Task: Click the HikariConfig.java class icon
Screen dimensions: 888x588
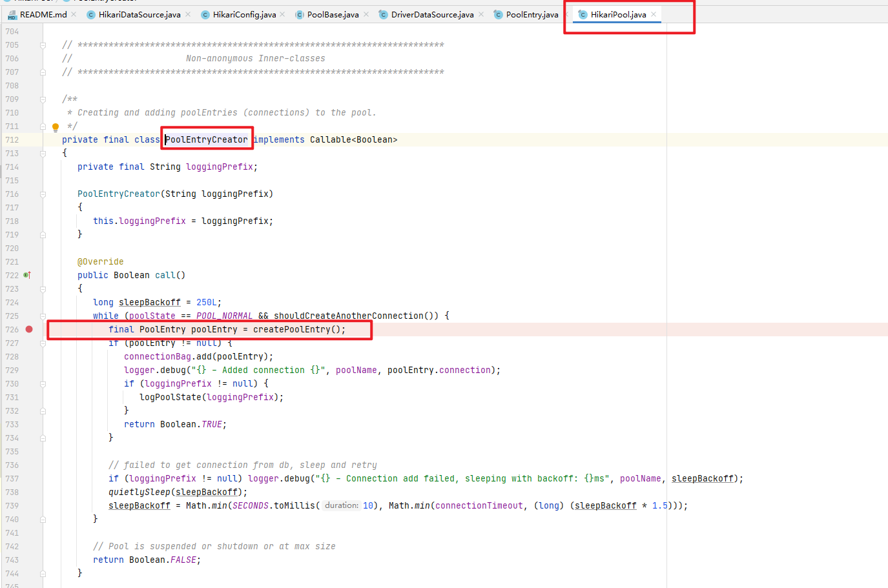Action: (205, 15)
